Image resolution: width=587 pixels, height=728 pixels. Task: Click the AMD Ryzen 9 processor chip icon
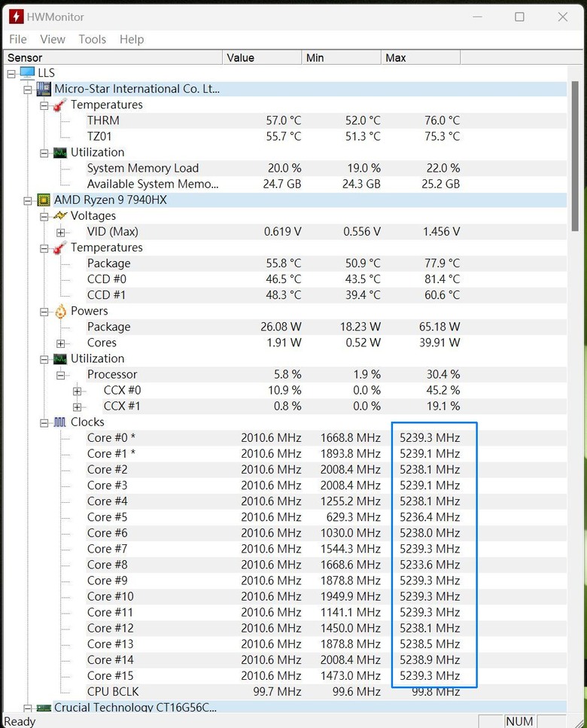[x=44, y=200]
